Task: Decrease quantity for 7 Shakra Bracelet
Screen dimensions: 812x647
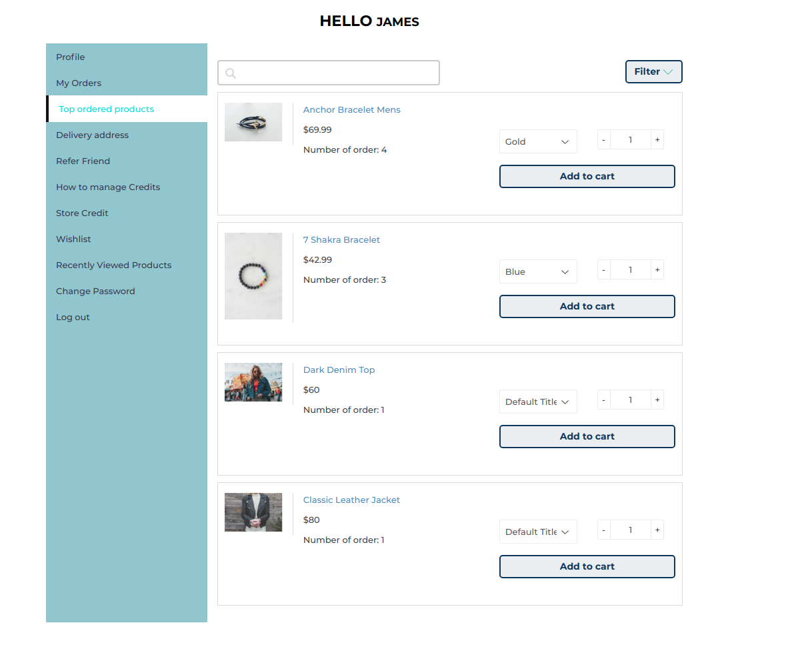Action: tap(604, 270)
